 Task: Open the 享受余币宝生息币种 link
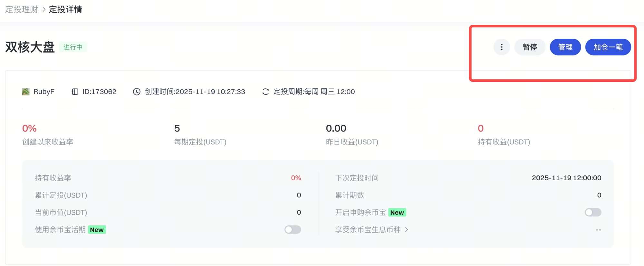(x=368, y=230)
